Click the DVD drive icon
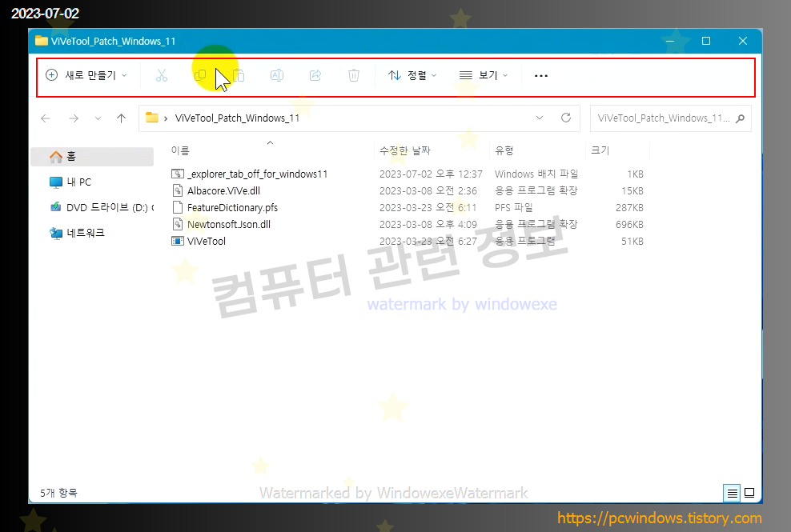791x532 pixels. pyautogui.click(x=56, y=206)
